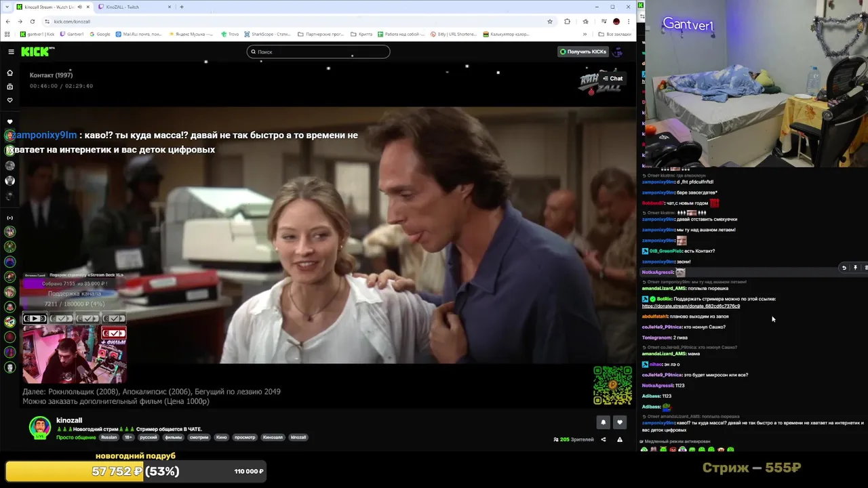Click the KICK logo
Screen dimensions: 868x488
[x=37, y=52]
